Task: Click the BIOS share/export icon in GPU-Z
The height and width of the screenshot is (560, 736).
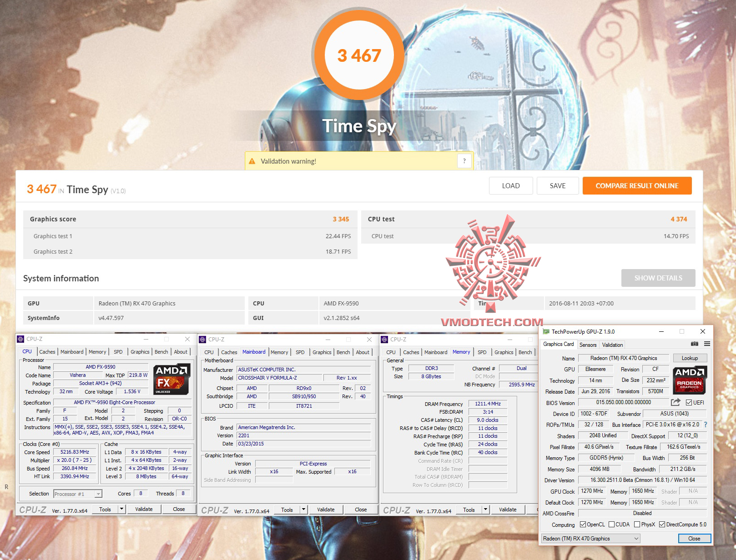Action: (x=676, y=402)
